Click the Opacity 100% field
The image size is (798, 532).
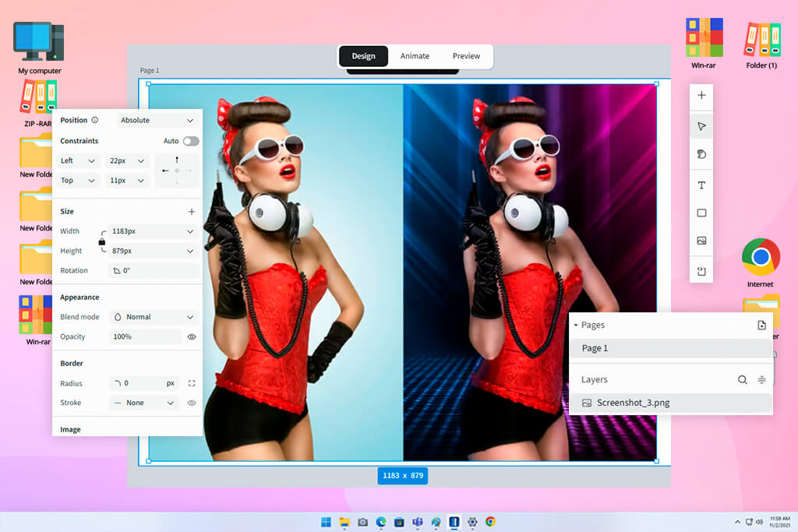click(x=144, y=336)
